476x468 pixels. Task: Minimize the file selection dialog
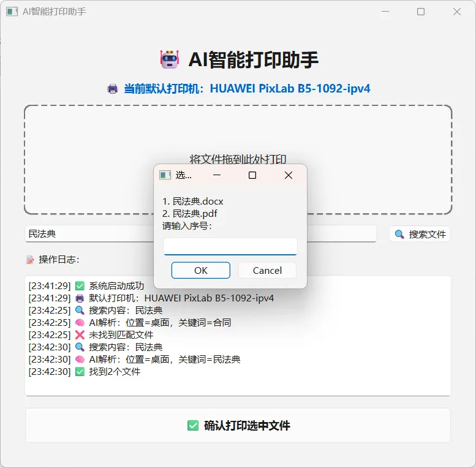click(x=217, y=175)
